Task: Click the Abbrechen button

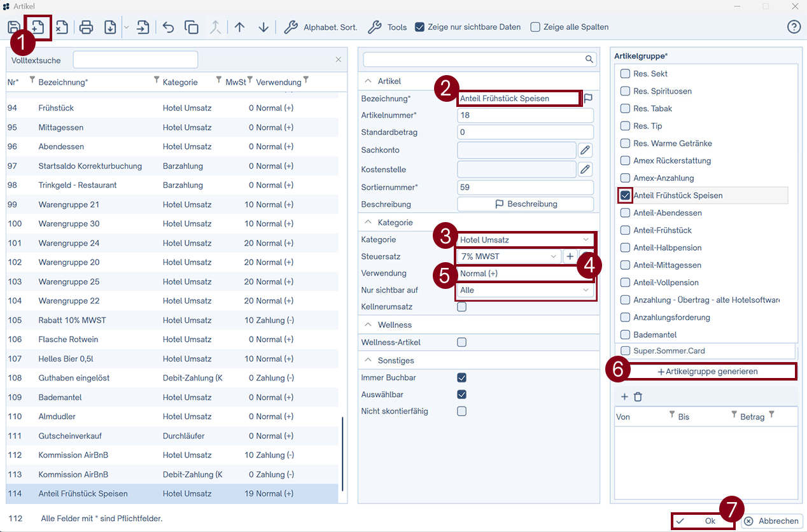Action: [772, 521]
